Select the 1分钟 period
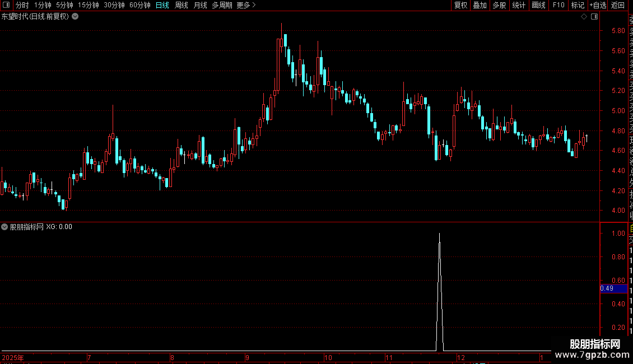The height and width of the screenshot is (364, 633). [43, 5]
